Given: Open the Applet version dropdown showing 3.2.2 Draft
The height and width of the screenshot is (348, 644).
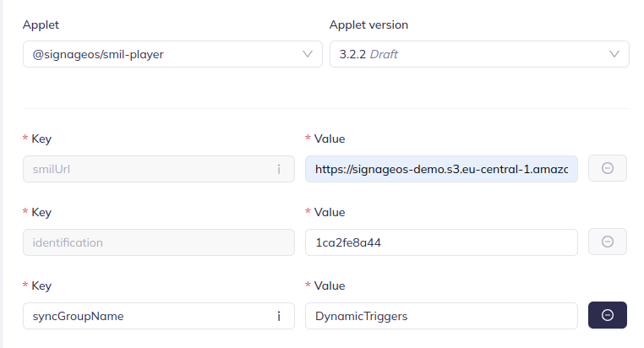Looking at the screenshot, I should 465,55.
